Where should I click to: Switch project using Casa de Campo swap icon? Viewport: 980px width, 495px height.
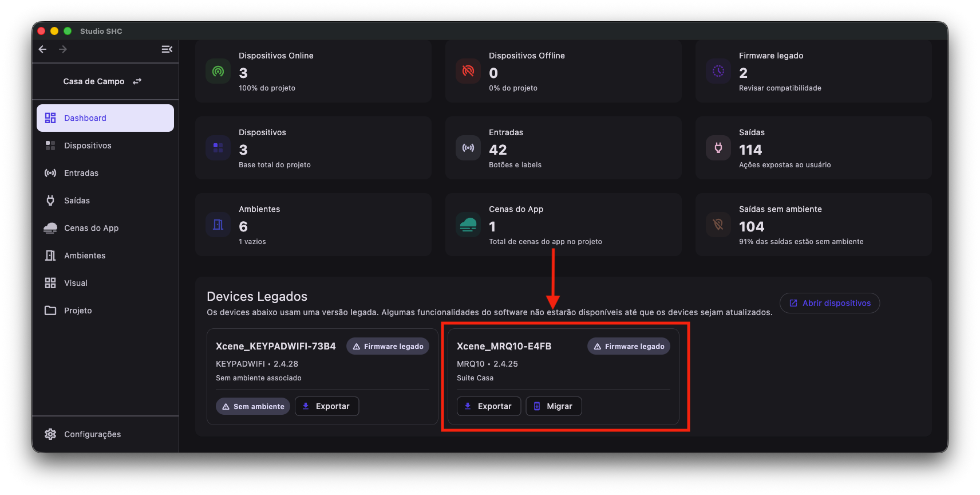(x=137, y=81)
